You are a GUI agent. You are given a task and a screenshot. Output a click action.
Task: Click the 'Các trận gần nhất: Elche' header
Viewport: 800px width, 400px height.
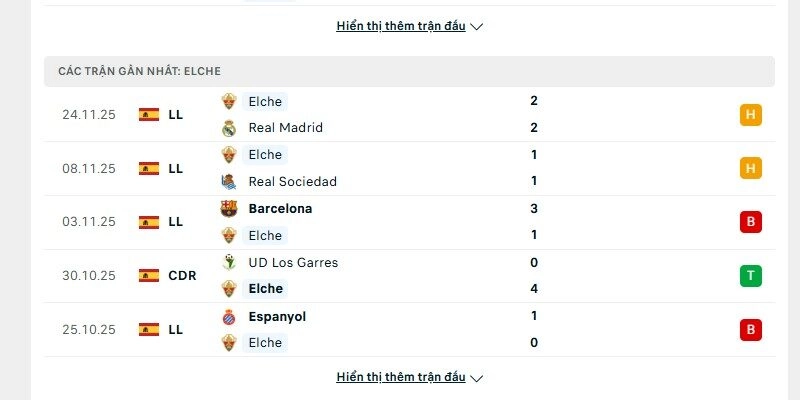pos(139,71)
